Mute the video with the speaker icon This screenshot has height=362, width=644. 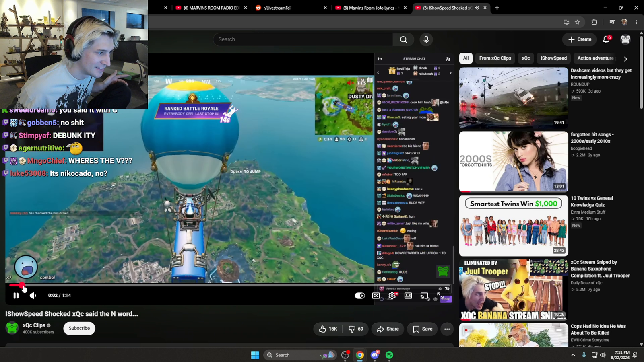[33, 296]
